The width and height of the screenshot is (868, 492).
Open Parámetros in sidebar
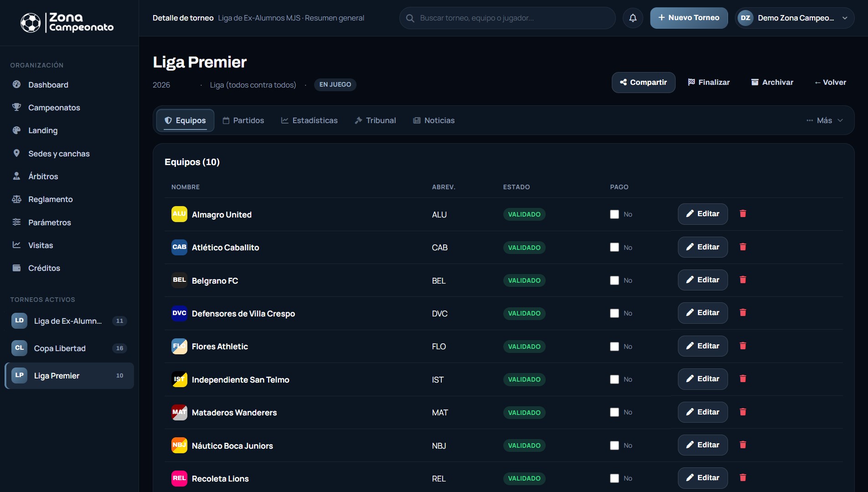pyautogui.click(x=69, y=223)
